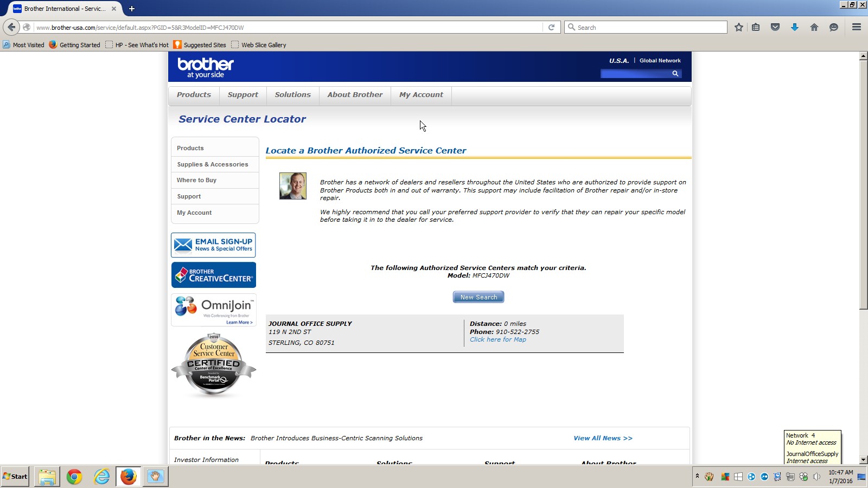Open Brother Introduces Business-Centric Scanning Solutions headline
The width and height of the screenshot is (868, 488).
(336, 438)
